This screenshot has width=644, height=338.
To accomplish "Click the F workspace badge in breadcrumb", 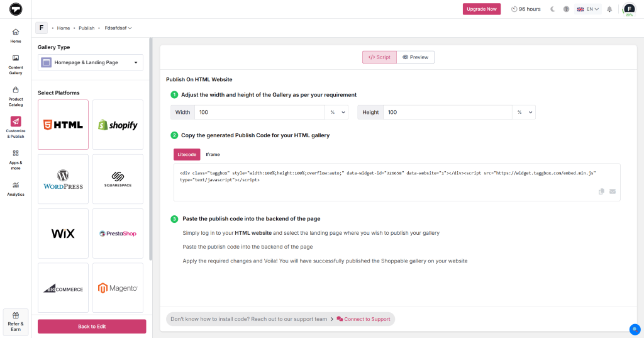I will pyautogui.click(x=42, y=28).
